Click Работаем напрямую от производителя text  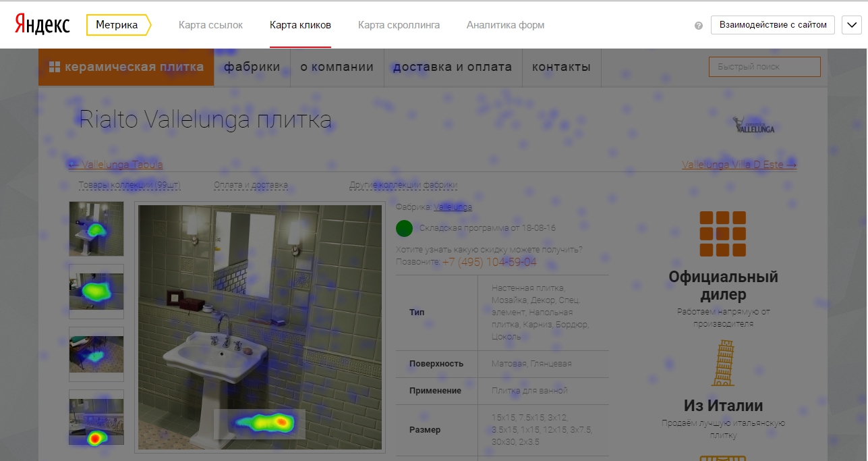click(723, 318)
